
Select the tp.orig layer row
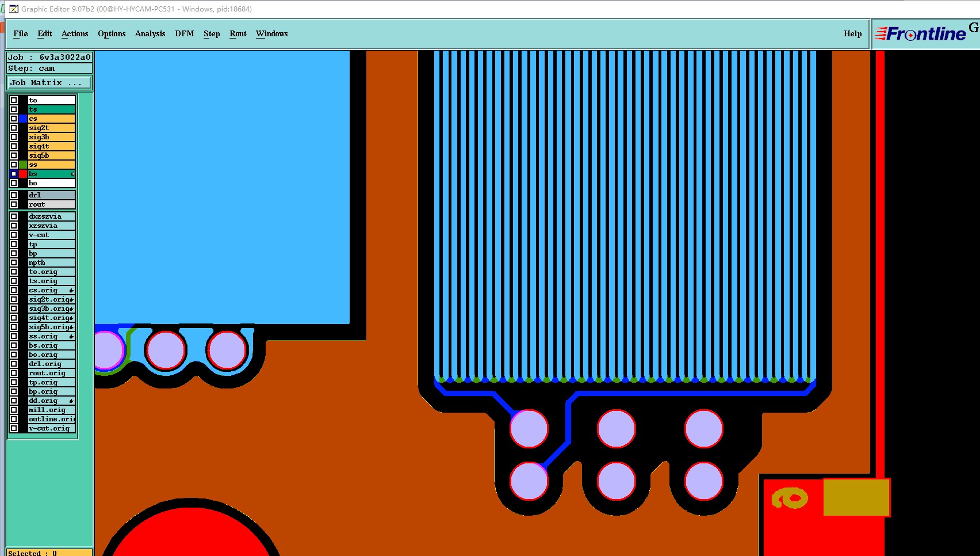(x=52, y=382)
